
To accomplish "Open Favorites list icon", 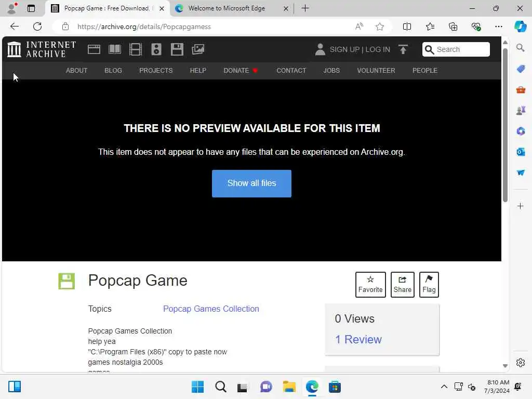I will tap(430, 26).
